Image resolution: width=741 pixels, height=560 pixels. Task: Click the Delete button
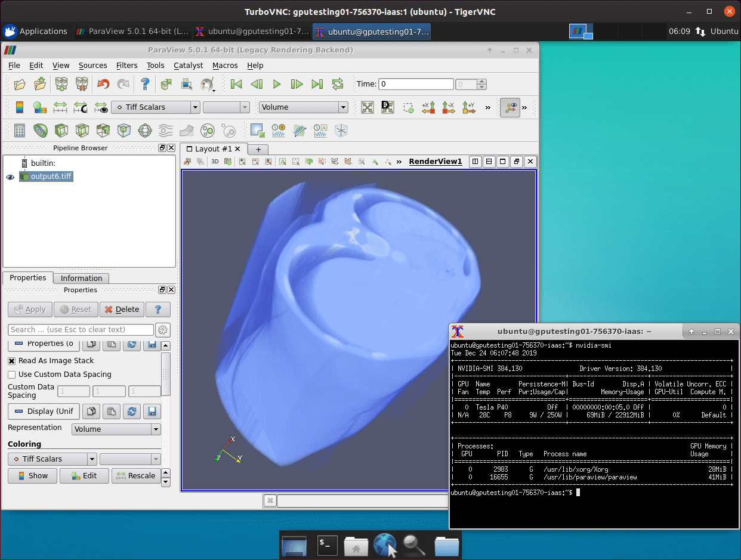(x=122, y=310)
